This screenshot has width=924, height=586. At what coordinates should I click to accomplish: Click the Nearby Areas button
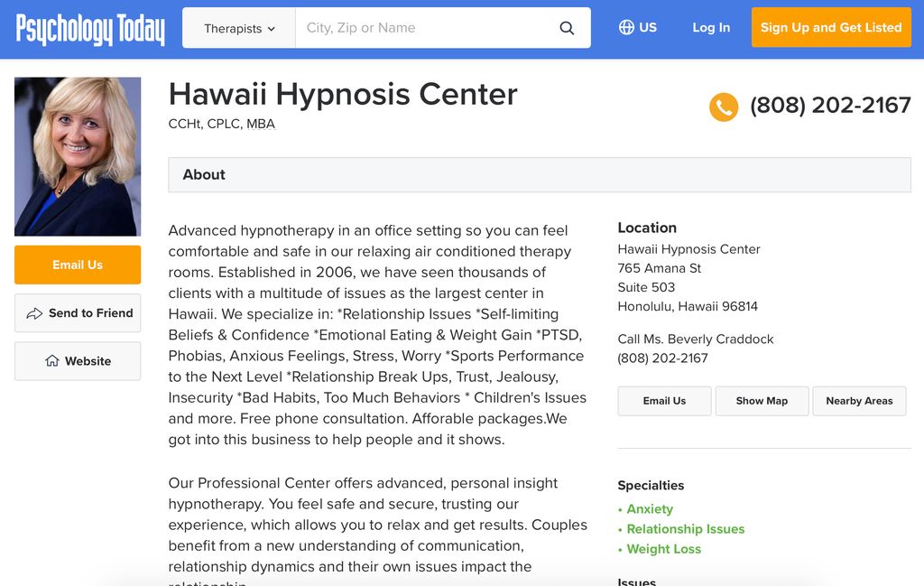[x=859, y=401]
